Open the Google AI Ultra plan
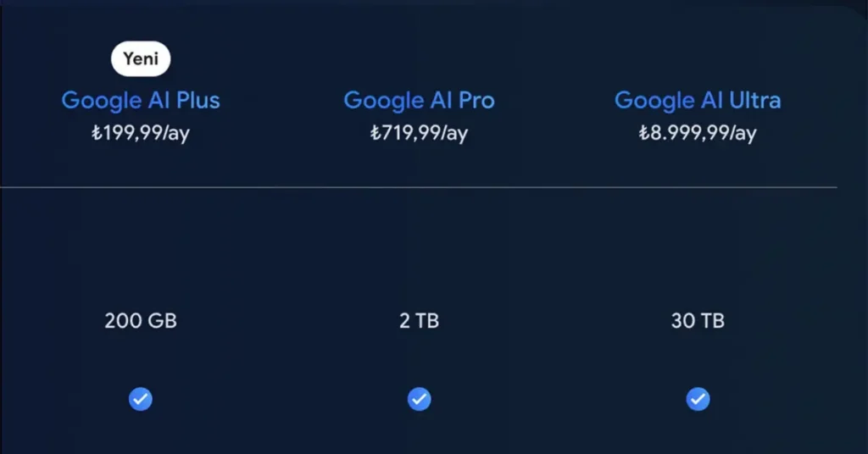This screenshot has width=868, height=454. (698, 101)
